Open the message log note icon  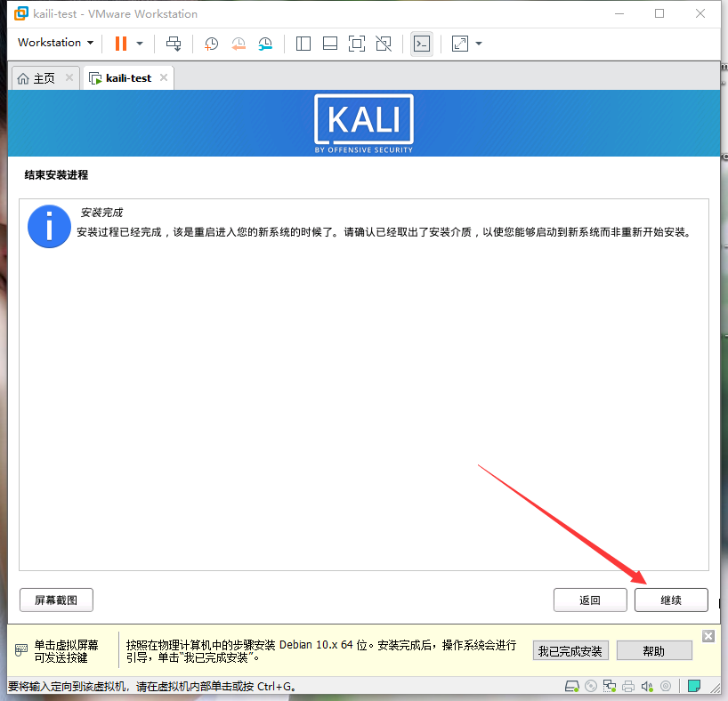point(693,686)
